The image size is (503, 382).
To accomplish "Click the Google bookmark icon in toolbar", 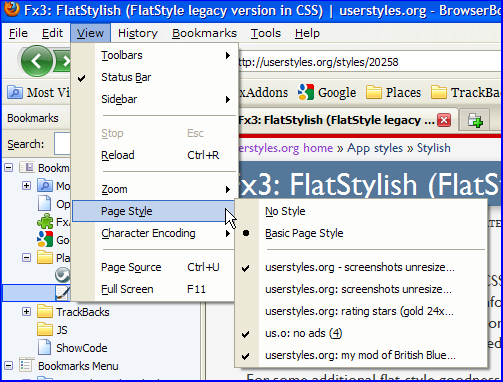I will [x=306, y=92].
